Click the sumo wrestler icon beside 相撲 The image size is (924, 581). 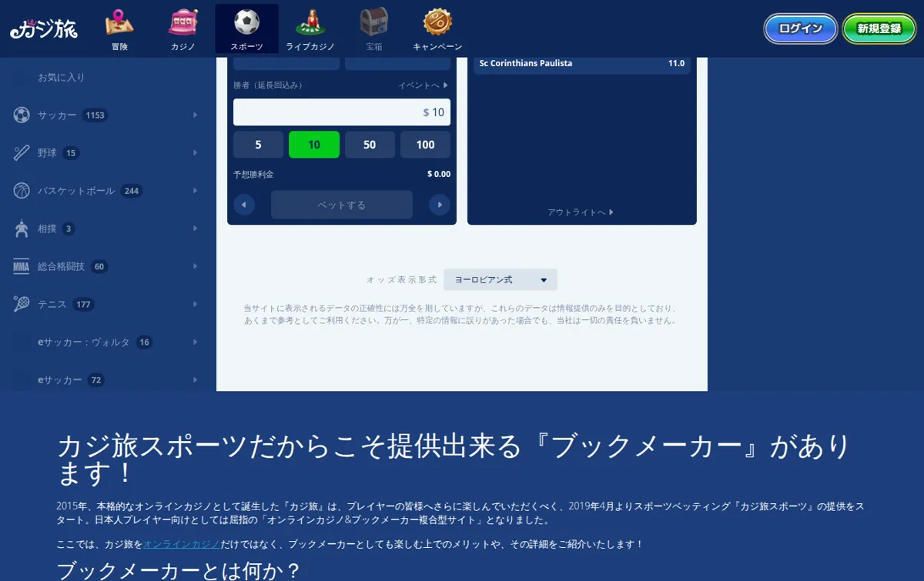[x=22, y=229]
